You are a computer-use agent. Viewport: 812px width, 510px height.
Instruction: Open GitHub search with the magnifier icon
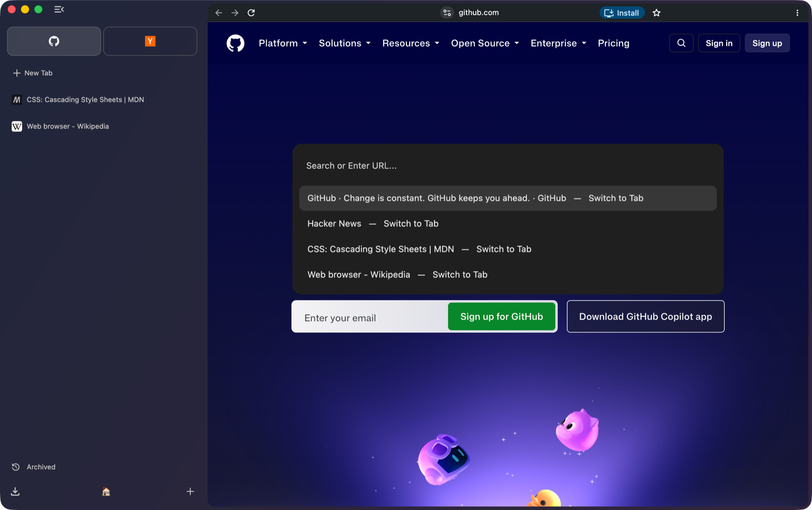(681, 43)
